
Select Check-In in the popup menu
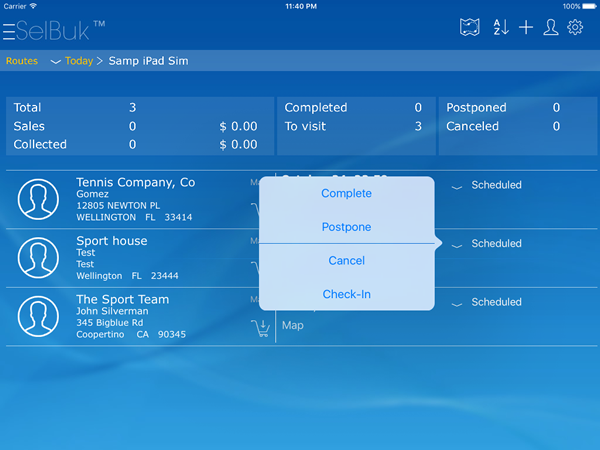click(x=346, y=294)
